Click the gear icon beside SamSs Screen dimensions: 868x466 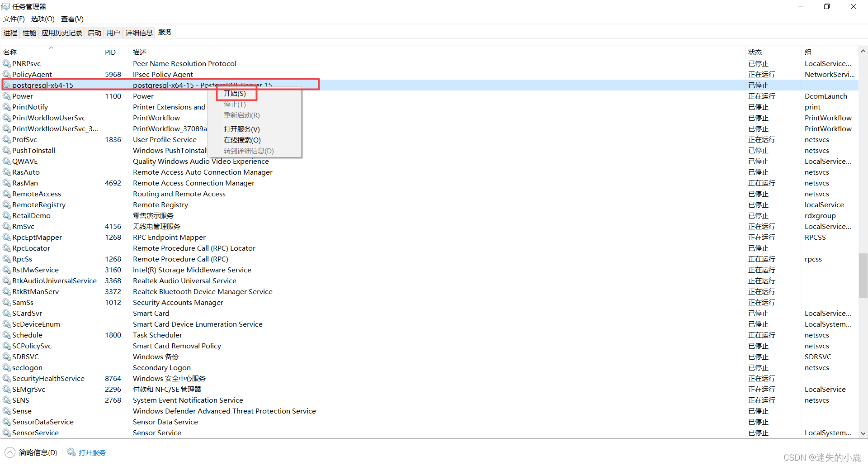tap(7, 302)
